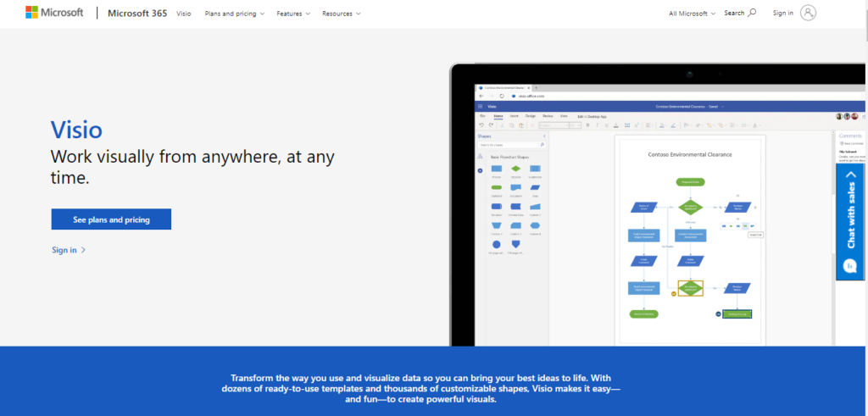This screenshot has width=868, height=416.
Task: Select the green diamond shape in Shapes panel
Action: coord(515,169)
